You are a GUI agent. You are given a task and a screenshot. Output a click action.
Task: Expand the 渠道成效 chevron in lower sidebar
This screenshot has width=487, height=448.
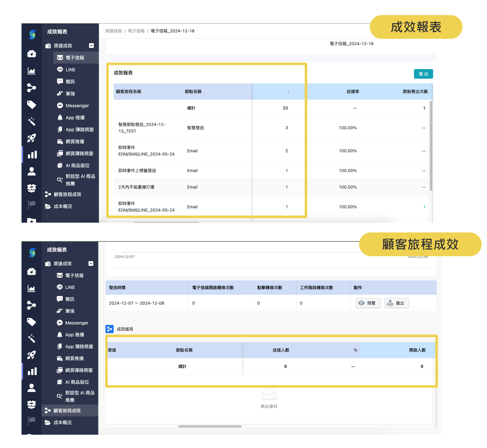91,264
